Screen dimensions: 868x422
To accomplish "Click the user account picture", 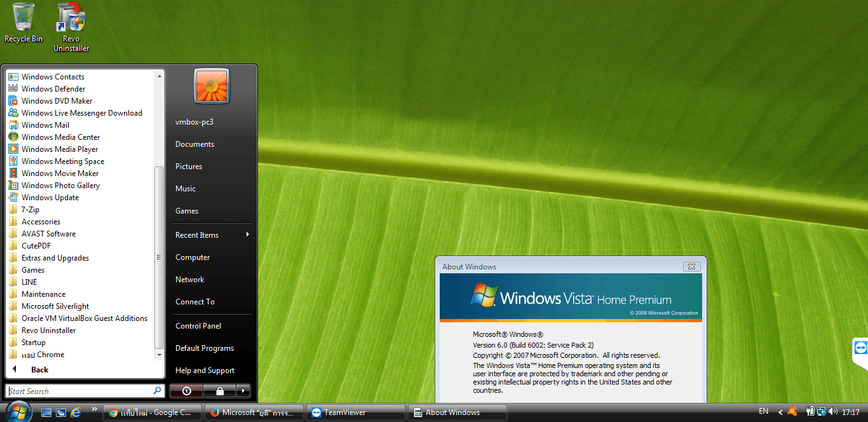I will tap(212, 86).
